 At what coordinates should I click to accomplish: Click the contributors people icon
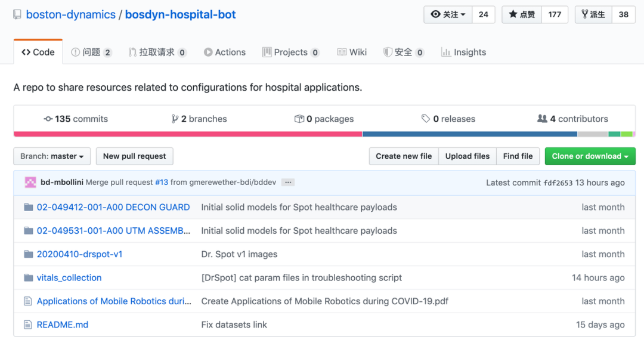click(x=542, y=119)
